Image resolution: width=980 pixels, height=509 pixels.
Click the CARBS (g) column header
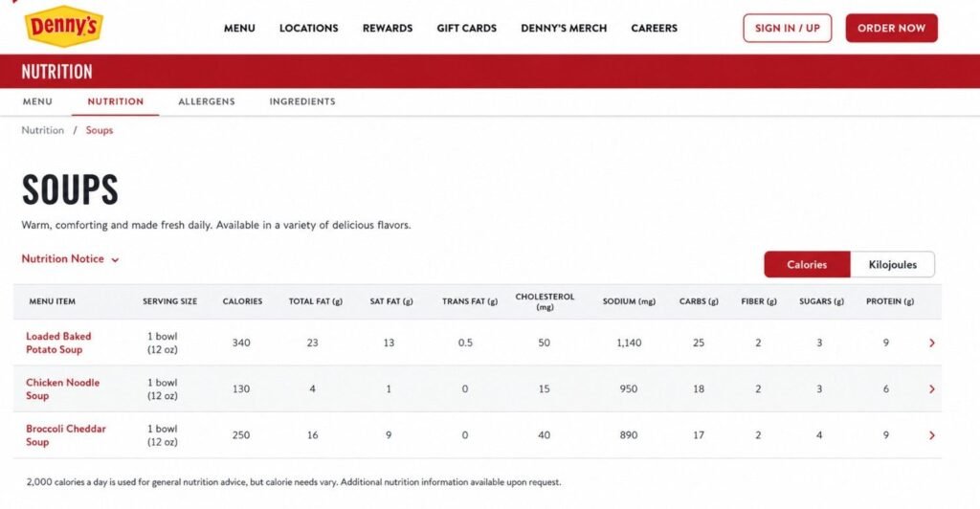click(x=699, y=301)
